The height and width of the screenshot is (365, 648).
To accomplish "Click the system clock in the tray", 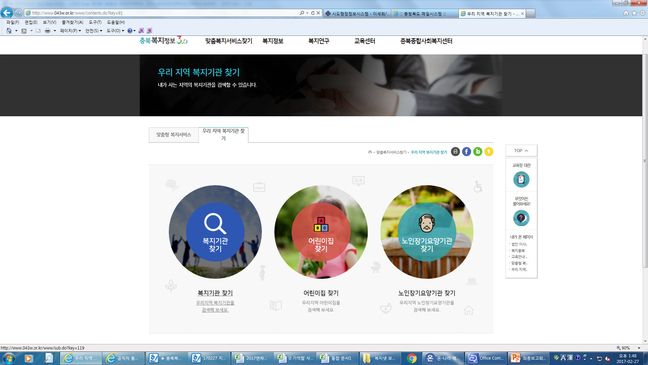I will tap(627, 358).
